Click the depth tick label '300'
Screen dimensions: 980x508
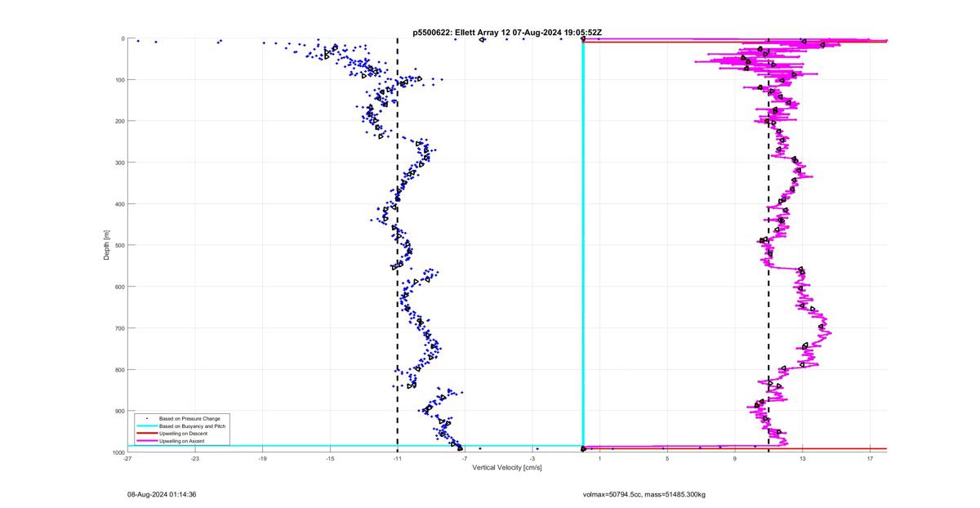coord(119,163)
